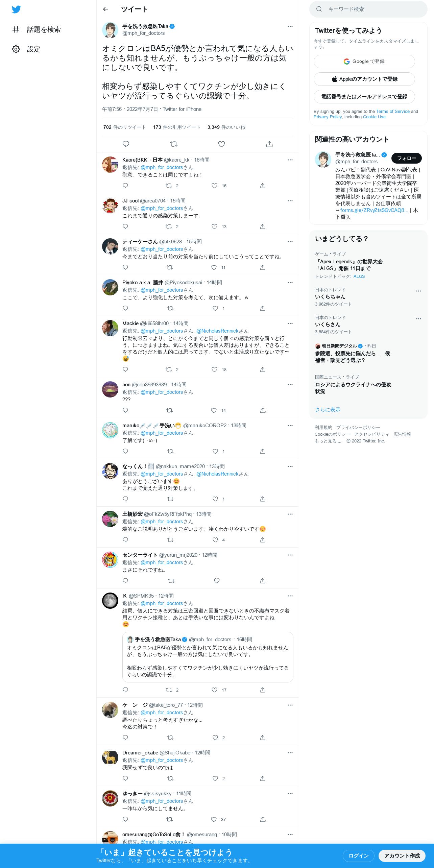The width and height of the screenshot is (434, 868).
Task: Open more options for いくらちゃん trend
Action: 418,291
